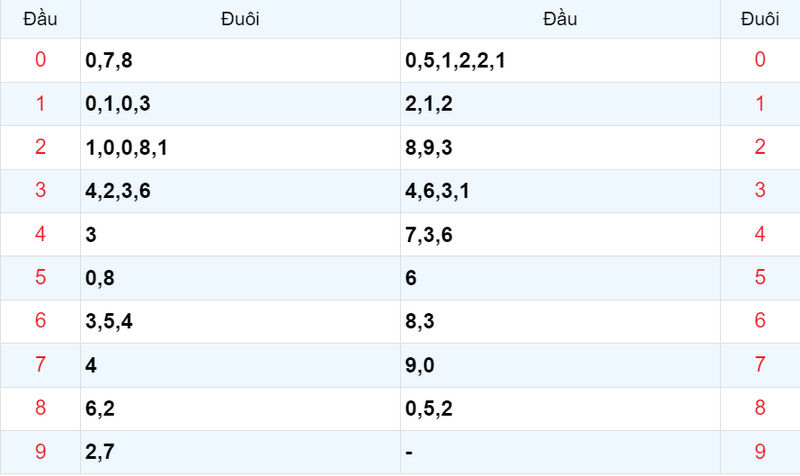This screenshot has width=800, height=476.
Task: Click the cell showing 7,3,6
Action: click(x=560, y=234)
